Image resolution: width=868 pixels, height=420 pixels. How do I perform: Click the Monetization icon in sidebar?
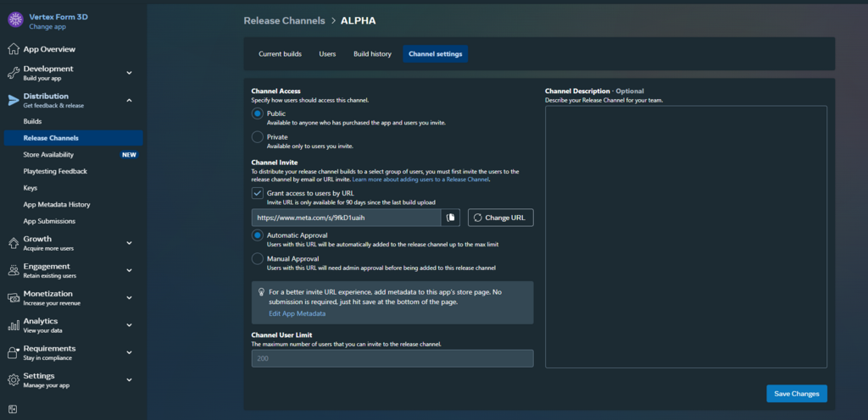coord(14,298)
